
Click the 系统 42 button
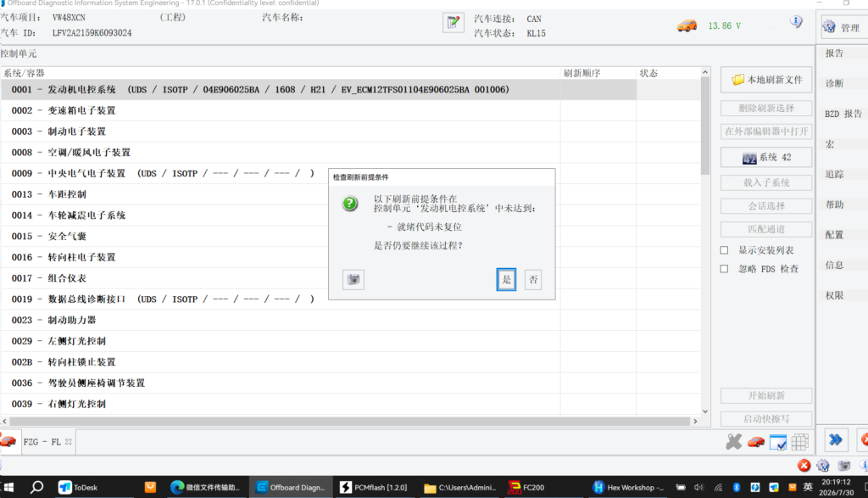coord(766,157)
